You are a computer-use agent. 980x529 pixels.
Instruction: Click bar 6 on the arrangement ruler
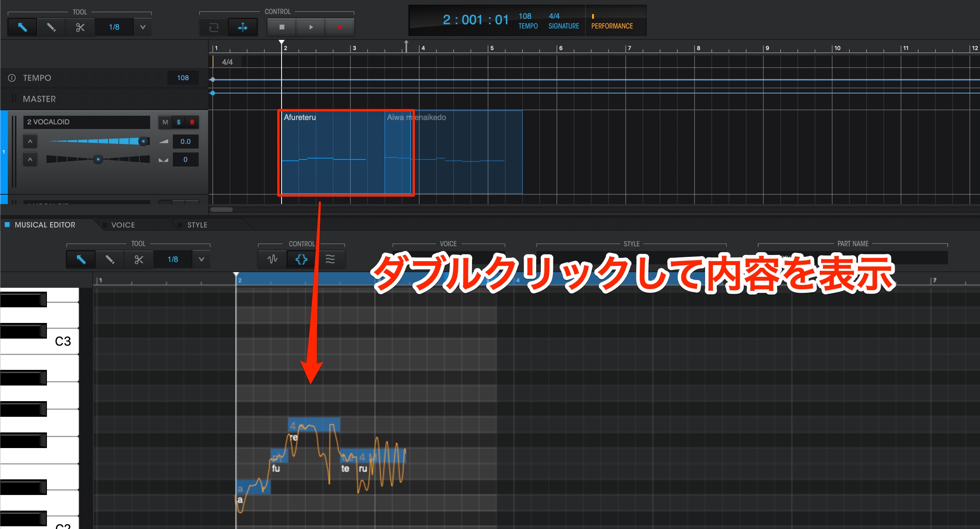click(x=561, y=48)
